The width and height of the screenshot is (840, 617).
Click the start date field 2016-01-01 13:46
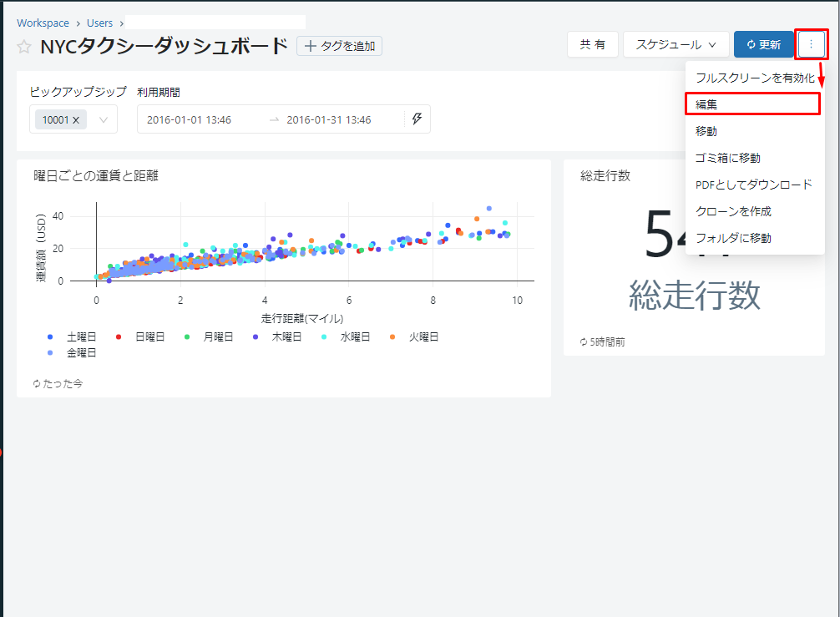189,119
